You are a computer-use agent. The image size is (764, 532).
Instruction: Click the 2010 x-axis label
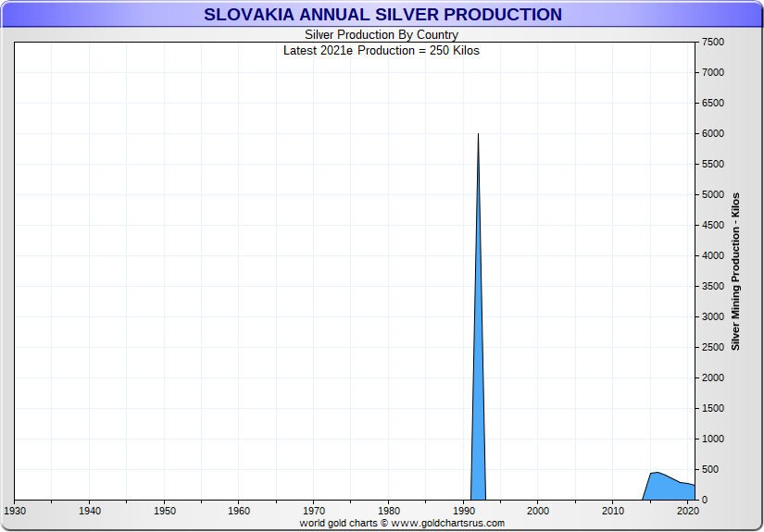pos(612,511)
